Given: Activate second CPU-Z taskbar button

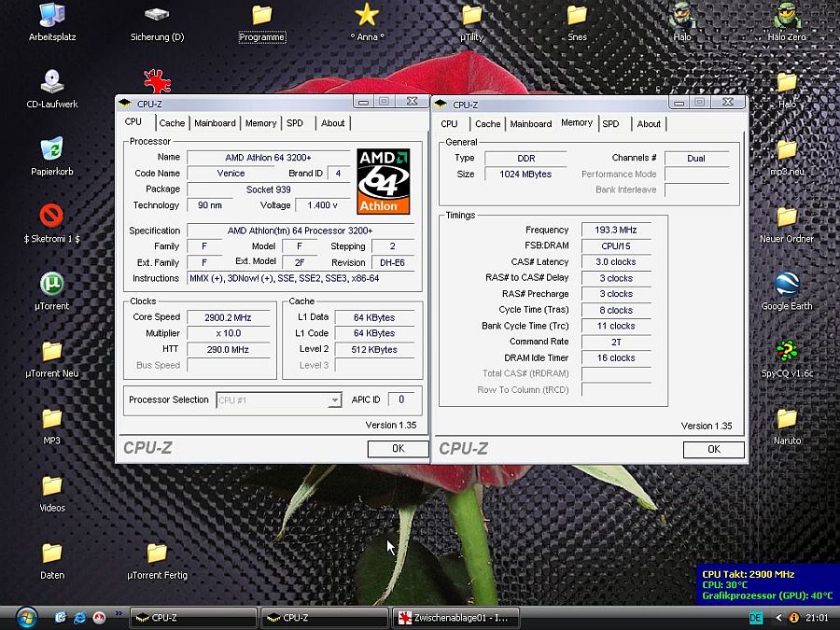Looking at the screenshot, I should point(324,618).
